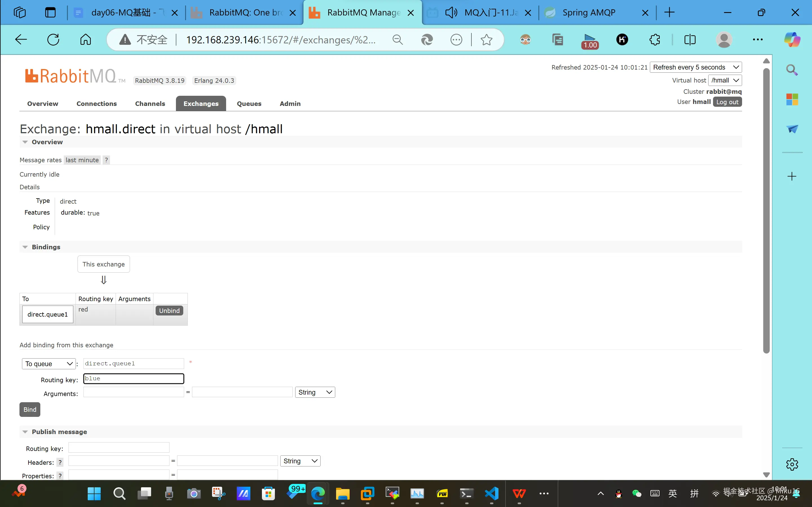812x507 pixels.
Task: Click the zoom out magnifier in address bar
Action: [x=397, y=39]
